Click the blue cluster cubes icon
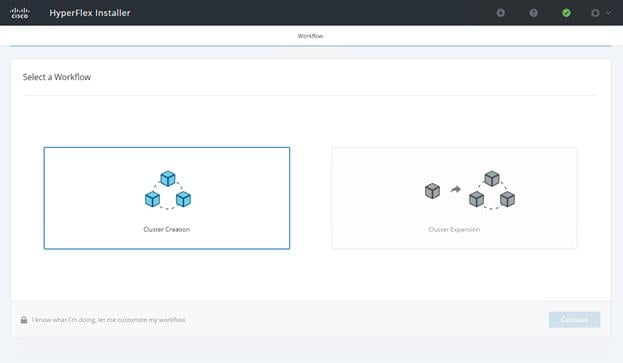This screenshot has height=363, width=623. point(168,190)
